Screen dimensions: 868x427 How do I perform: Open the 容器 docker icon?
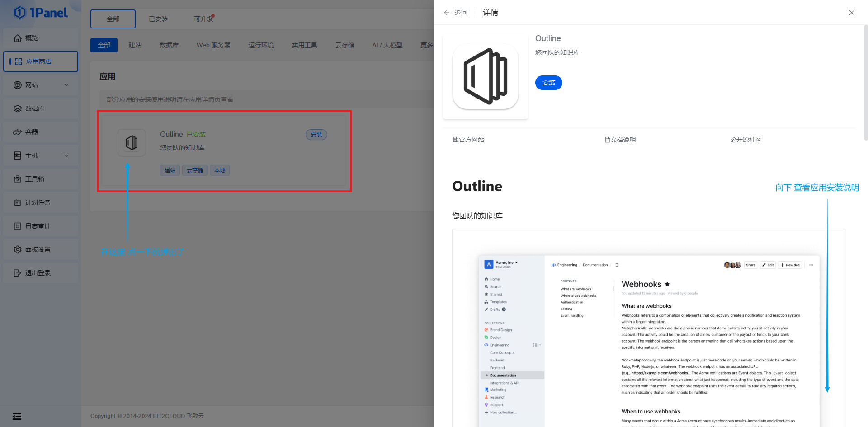[x=18, y=132]
